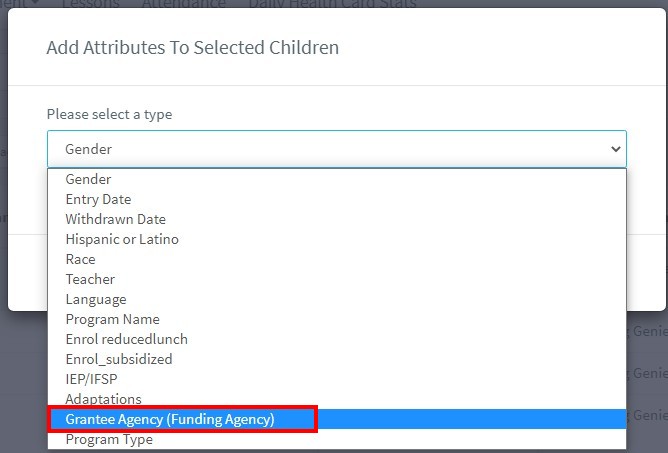Select Enrol_subsidized from the list
Viewport: 668px width, 453px height.
tap(119, 359)
